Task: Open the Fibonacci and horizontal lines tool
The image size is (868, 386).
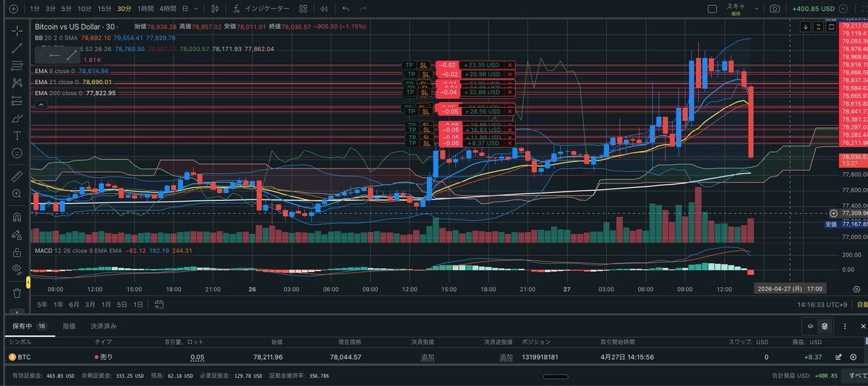Action: pyautogui.click(x=17, y=66)
